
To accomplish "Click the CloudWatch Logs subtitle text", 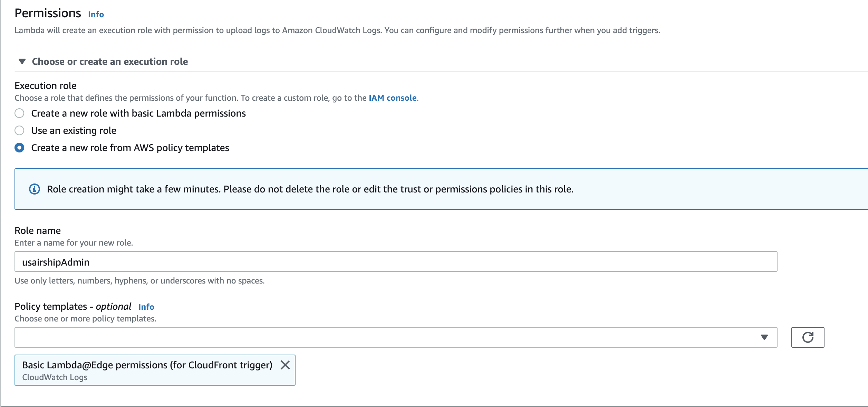I will [55, 377].
